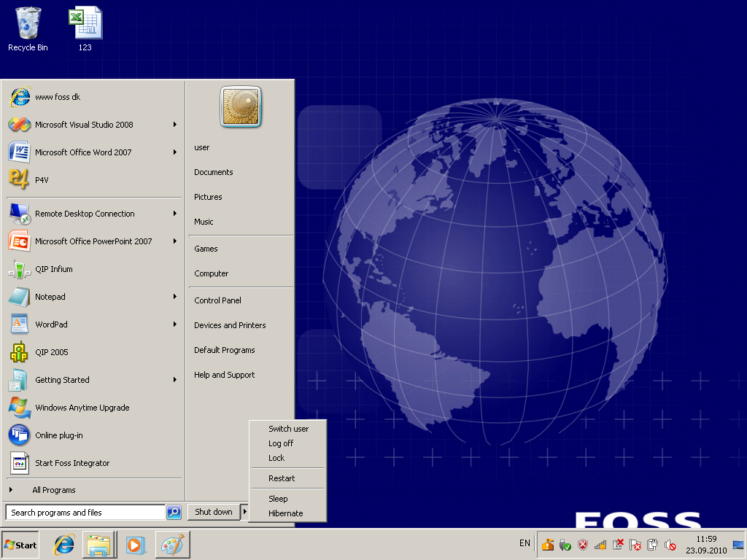Launch the P4V icon in Start menu
This screenshot has height=560, width=747.
pyautogui.click(x=19, y=180)
